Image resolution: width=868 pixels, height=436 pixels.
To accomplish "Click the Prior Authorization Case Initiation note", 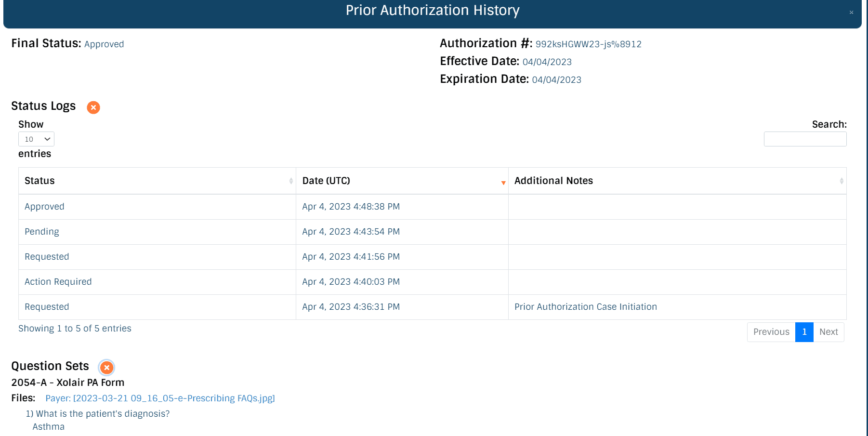I will (585, 307).
